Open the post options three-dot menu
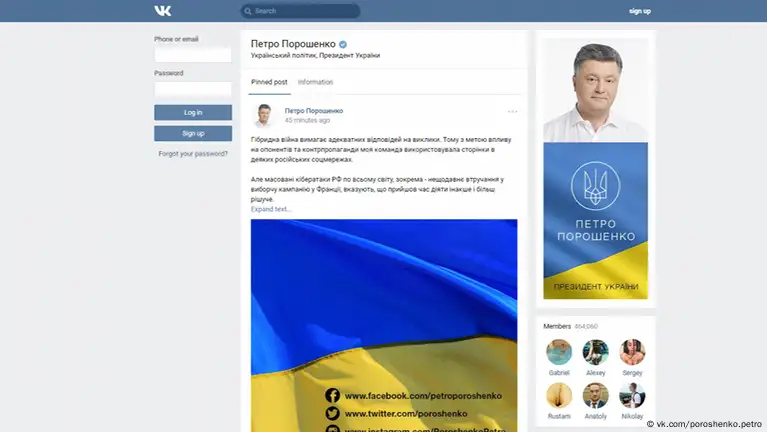Screen dimensions: 767x432 coord(512,111)
